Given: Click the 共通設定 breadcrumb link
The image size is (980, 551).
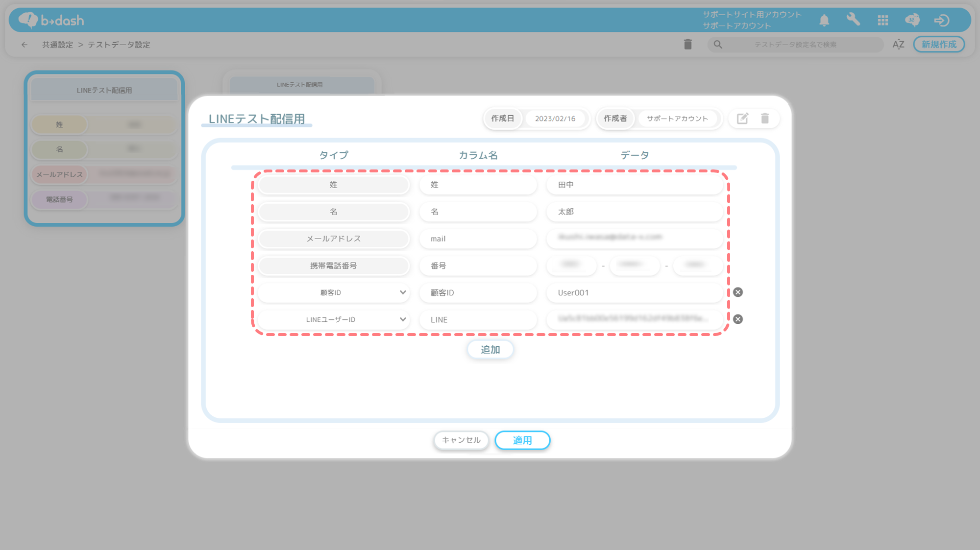Looking at the screenshot, I should click(57, 45).
